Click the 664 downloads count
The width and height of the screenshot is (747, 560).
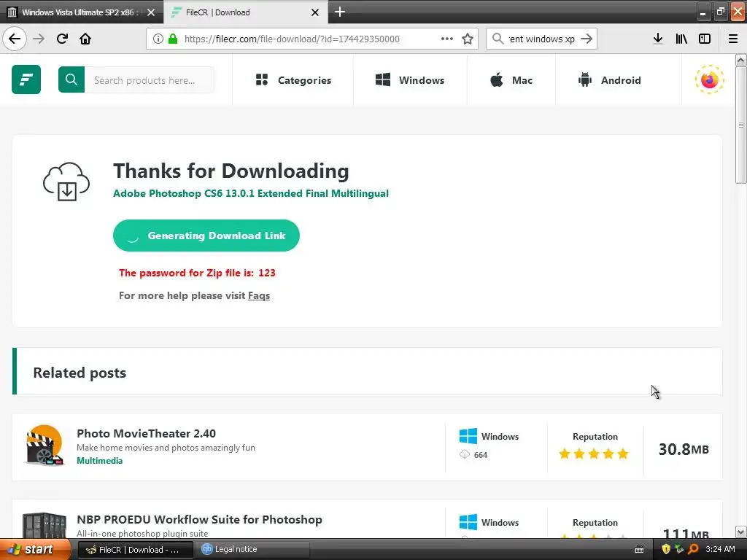pyautogui.click(x=480, y=455)
